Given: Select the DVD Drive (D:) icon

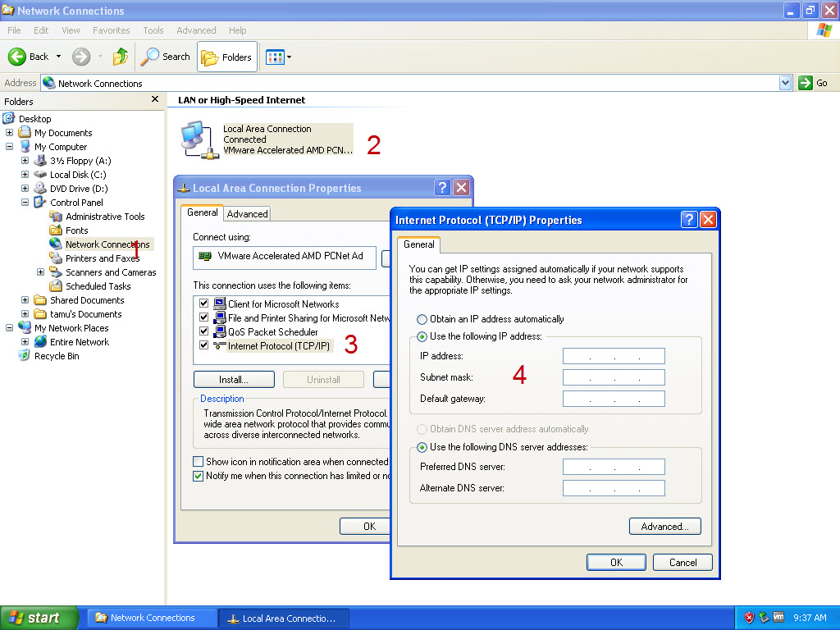Looking at the screenshot, I should pos(40,188).
